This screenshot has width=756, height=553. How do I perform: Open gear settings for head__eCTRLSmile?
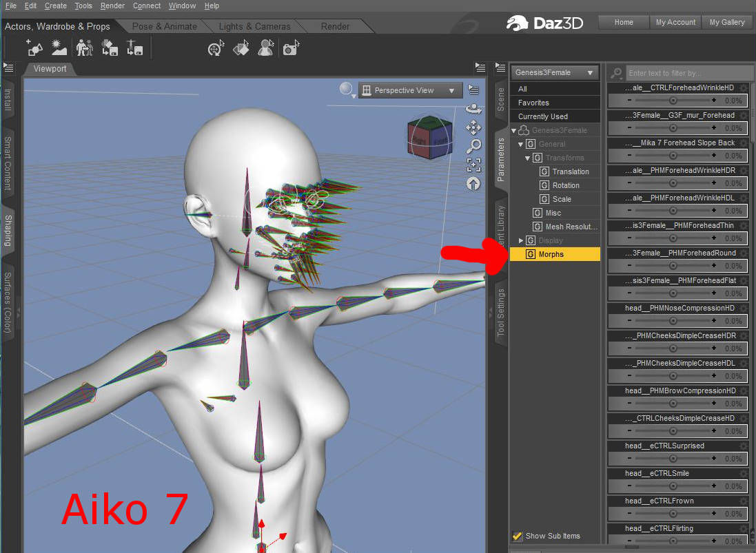(744, 474)
